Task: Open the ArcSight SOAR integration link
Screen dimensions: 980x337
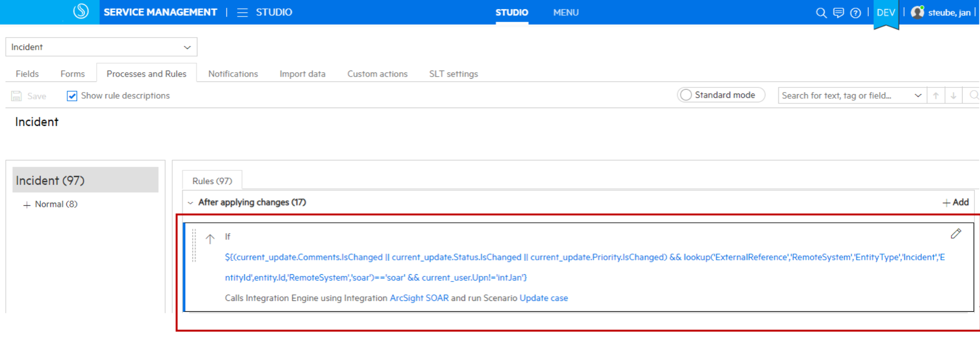Action: tap(419, 298)
